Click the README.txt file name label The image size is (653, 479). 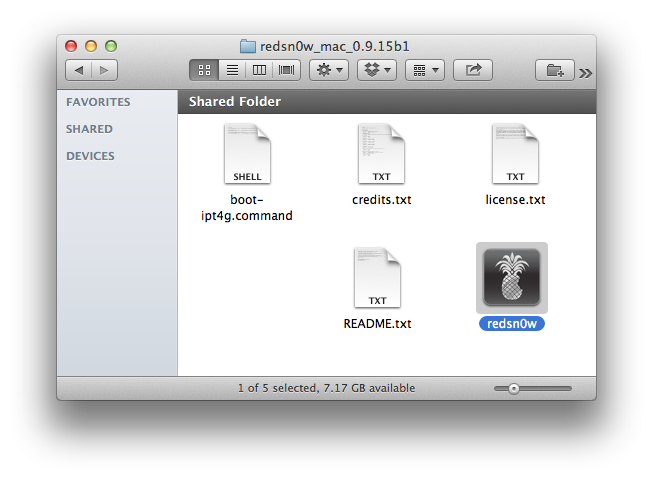[377, 324]
